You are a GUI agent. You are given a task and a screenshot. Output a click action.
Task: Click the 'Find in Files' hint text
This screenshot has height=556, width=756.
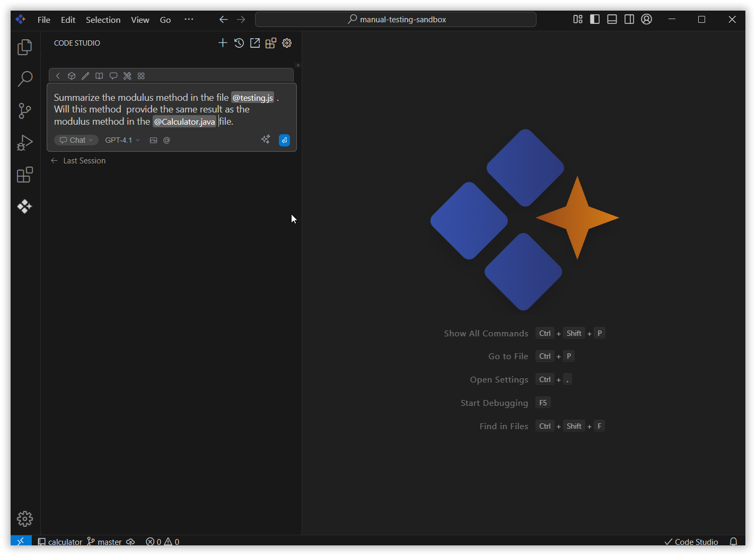504,427
